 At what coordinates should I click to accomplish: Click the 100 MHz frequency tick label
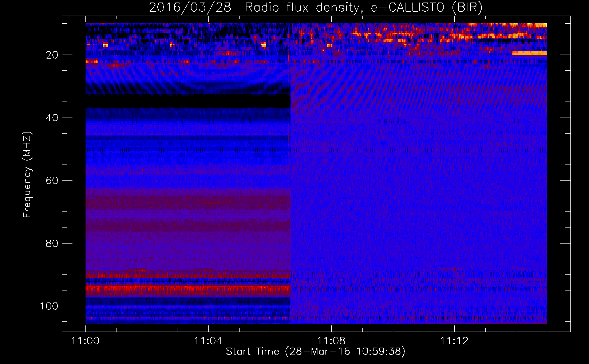point(49,306)
